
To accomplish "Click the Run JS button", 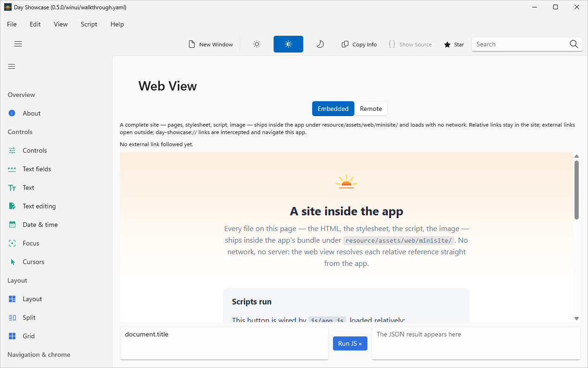I will click(x=350, y=343).
